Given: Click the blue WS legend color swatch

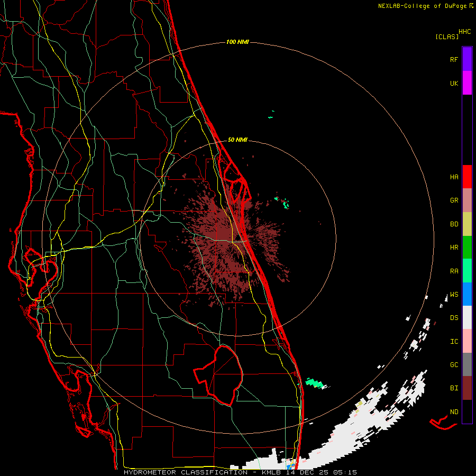Looking at the screenshot, I should tap(467, 294).
